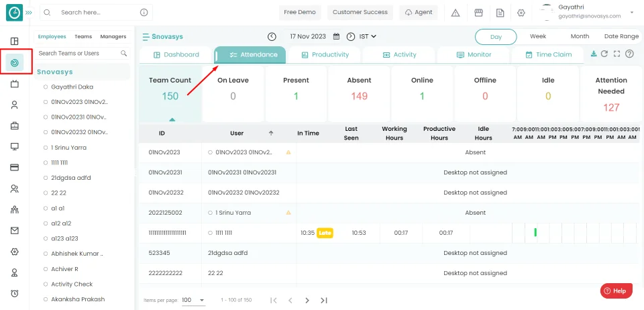The height and width of the screenshot is (310, 644).
Task: Switch to the Productivity tab
Action: click(325, 55)
